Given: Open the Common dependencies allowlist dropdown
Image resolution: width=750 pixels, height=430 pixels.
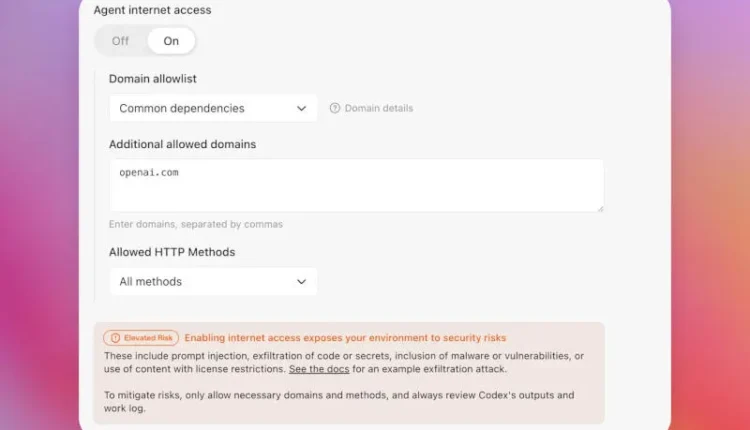Looking at the screenshot, I should pos(212,108).
